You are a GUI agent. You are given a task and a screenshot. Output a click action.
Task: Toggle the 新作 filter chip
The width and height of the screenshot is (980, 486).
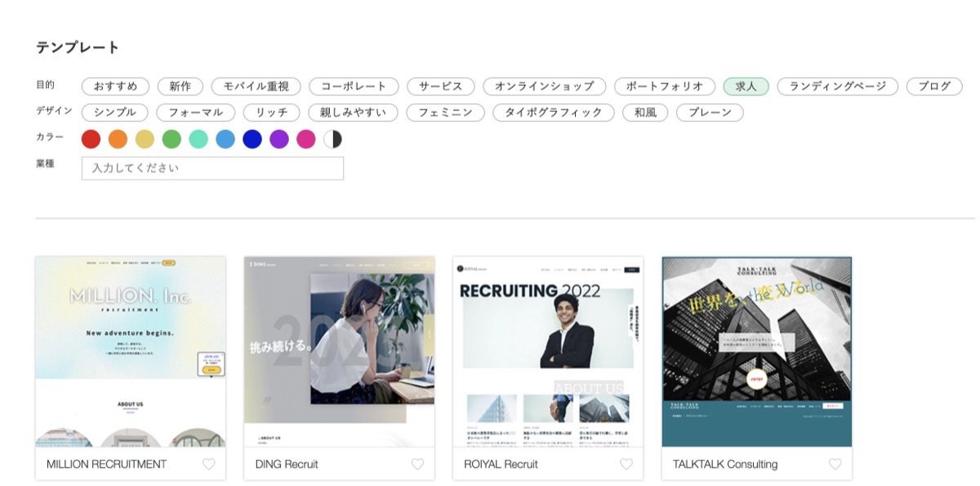click(x=180, y=87)
